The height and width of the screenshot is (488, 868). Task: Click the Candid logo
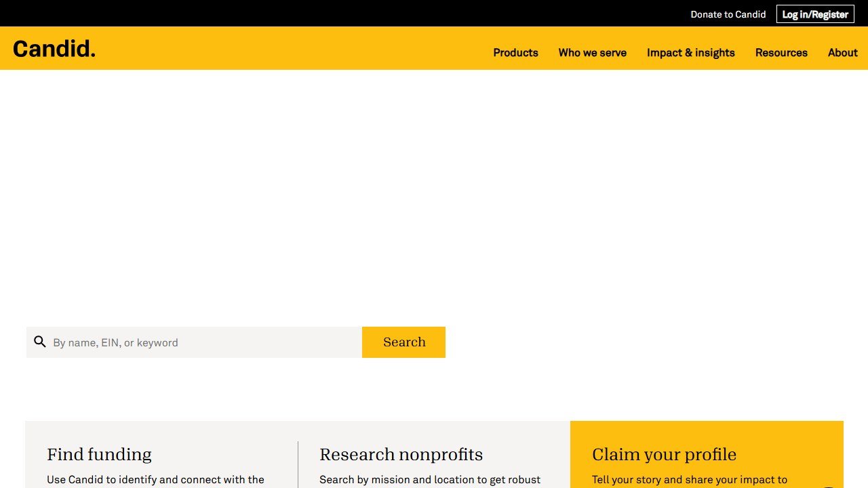[54, 49]
